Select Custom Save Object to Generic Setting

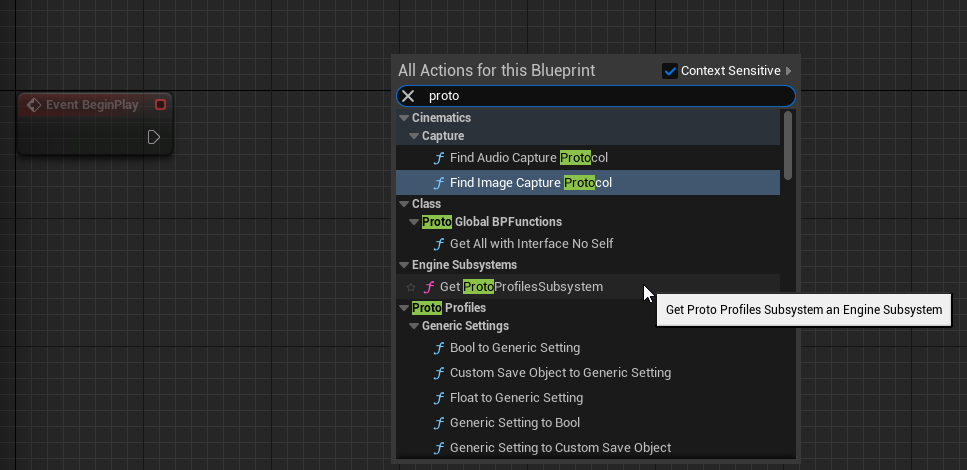[560, 373]
